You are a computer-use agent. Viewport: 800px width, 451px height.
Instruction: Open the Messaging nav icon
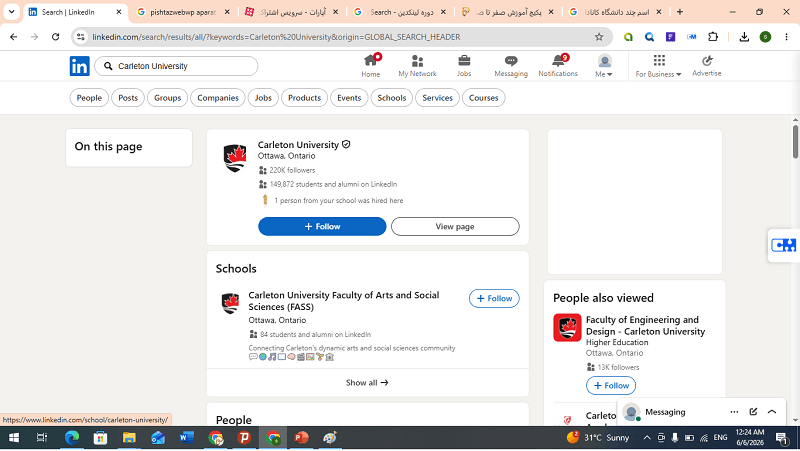(511, 61)
